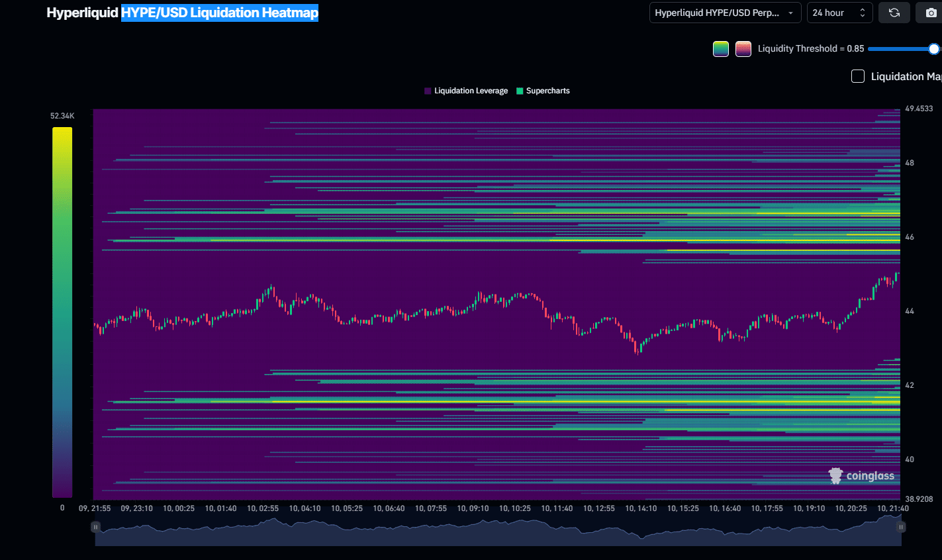Select the pink-purple color scheme swatch
The image size is (942, 560).
(743, 48)
